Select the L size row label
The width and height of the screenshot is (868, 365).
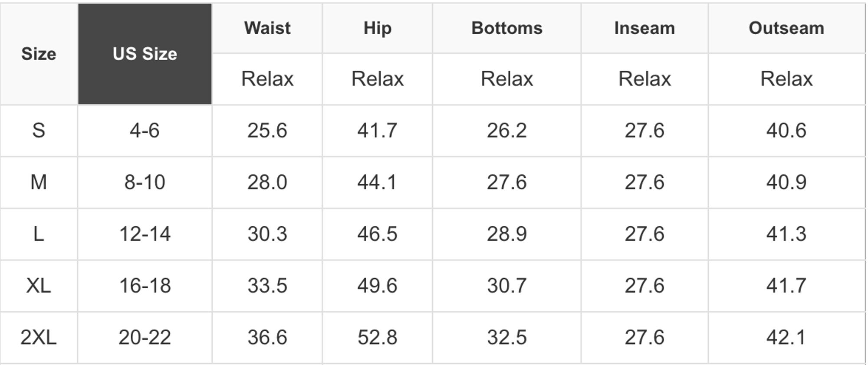39,234
